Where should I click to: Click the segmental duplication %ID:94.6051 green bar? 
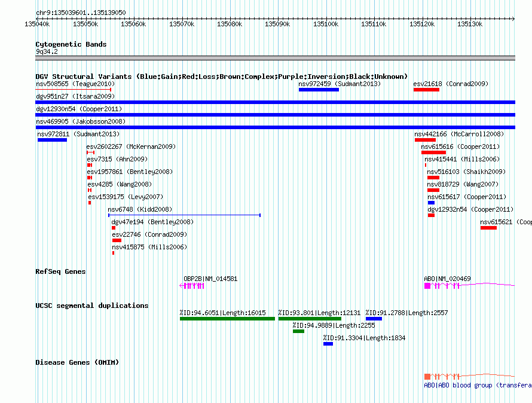[227, 319]
